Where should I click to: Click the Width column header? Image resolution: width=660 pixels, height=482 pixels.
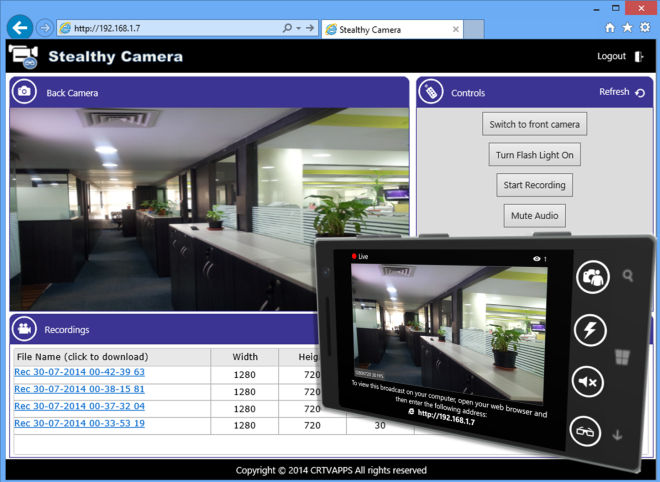click(x=245, y=357)
